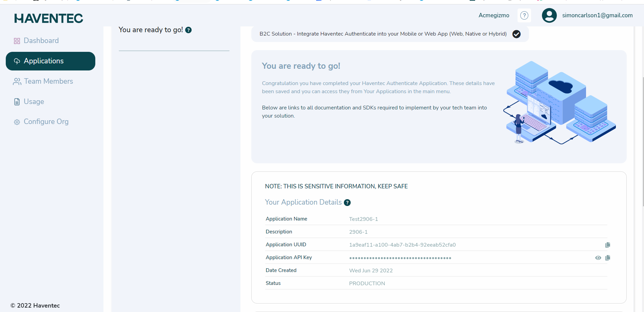Open the Usage section
644x312 pixels.
point(34,102)
